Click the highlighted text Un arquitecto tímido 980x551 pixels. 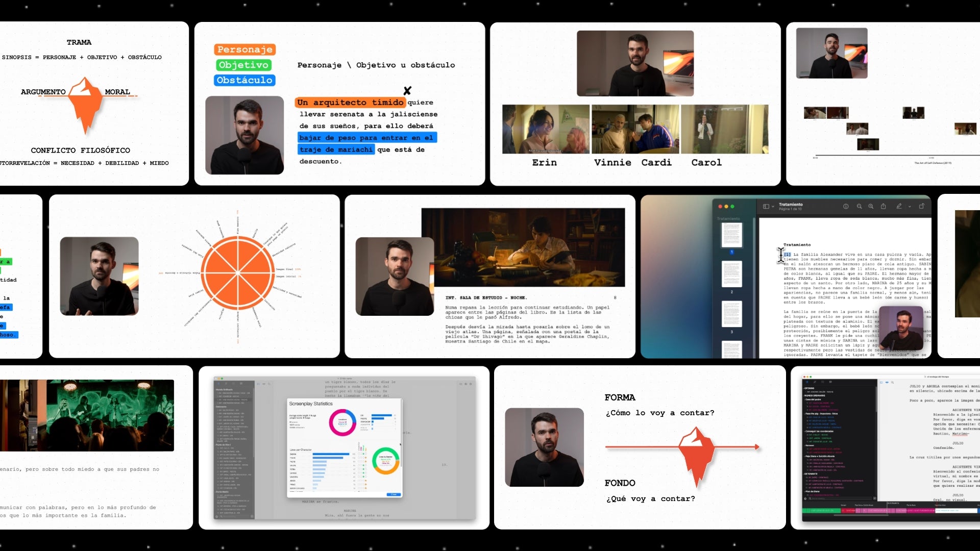coord(350,103)
